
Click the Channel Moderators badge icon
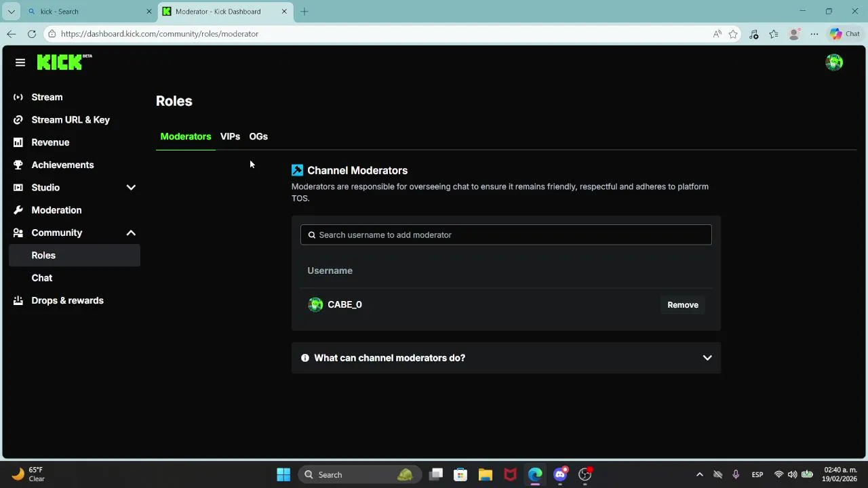point(297,170)
